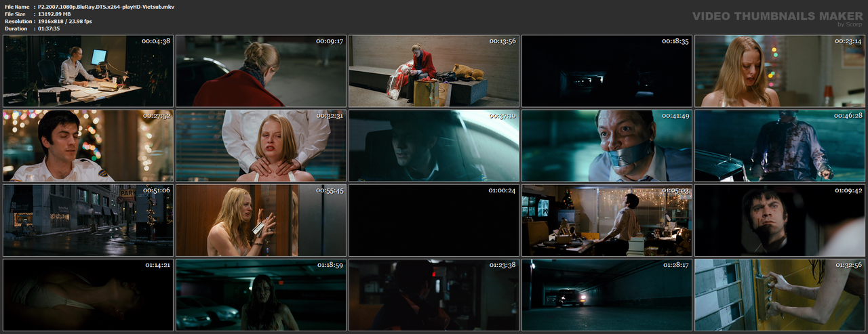Open the thumbnail stamped 00:46:28

(x=780, y=146)
